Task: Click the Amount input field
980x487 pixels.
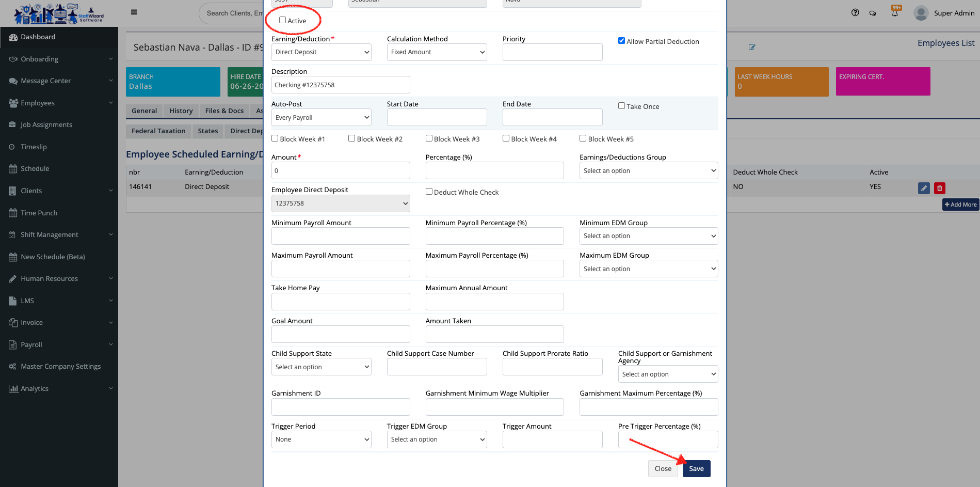Action: [x=341, y=171]
